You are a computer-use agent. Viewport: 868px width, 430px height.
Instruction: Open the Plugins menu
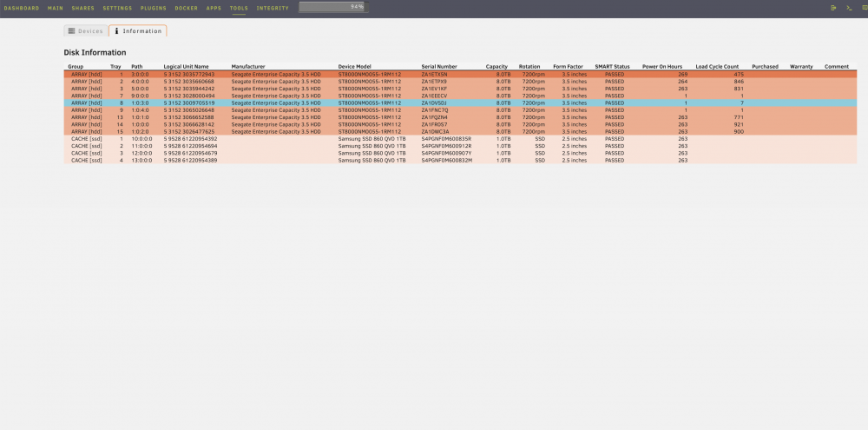154,9
